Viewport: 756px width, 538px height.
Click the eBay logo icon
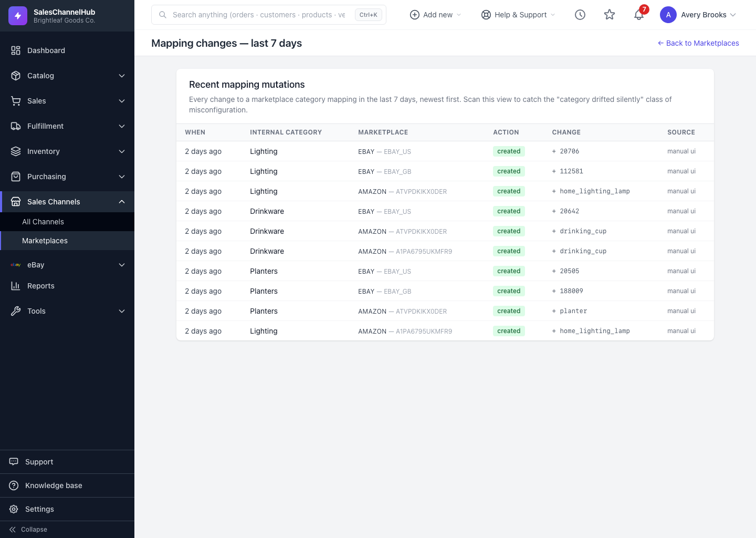pyautogui.click(x=16, y=265)
